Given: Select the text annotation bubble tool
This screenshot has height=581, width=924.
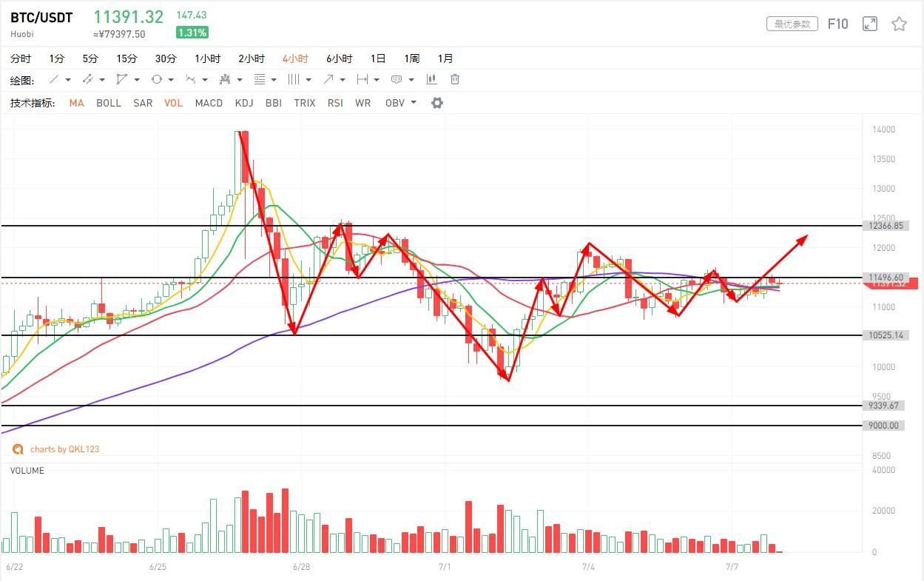Looking at the screenshot, I should click(x=397, y=79).
